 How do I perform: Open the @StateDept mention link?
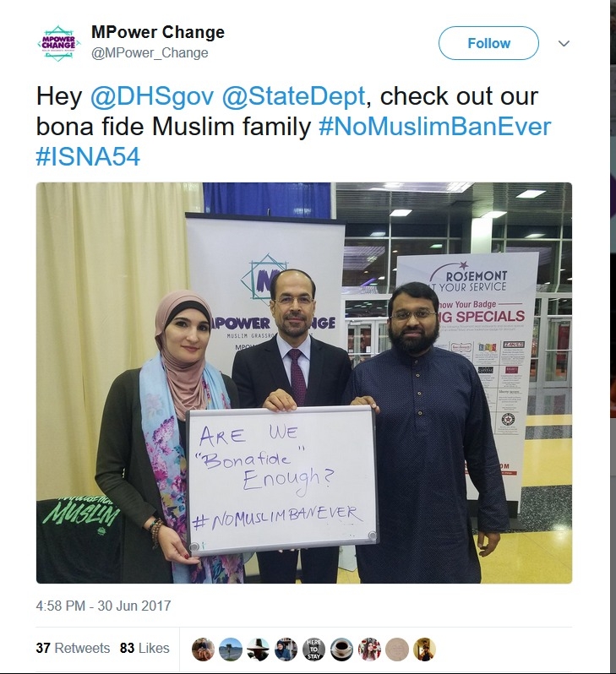294,96
